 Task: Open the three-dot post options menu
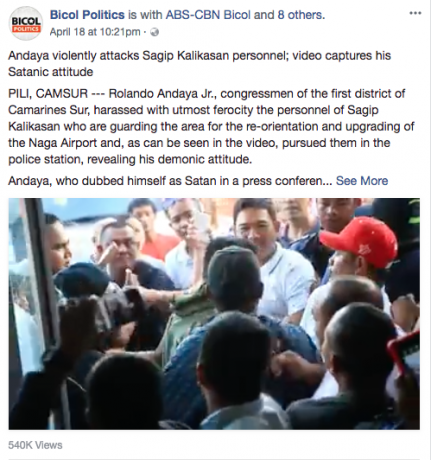(415, 13)
